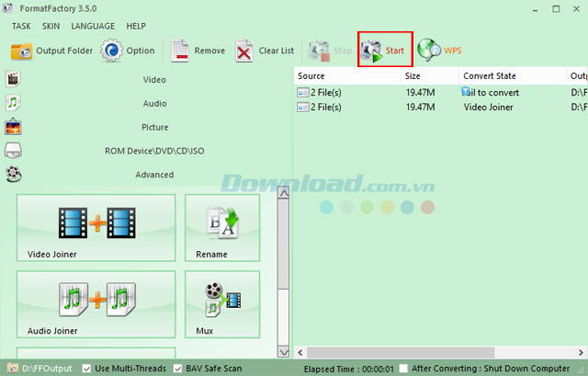Open the Mux tool
Viewport: 588px width, 376px height.
coord(222,304)
